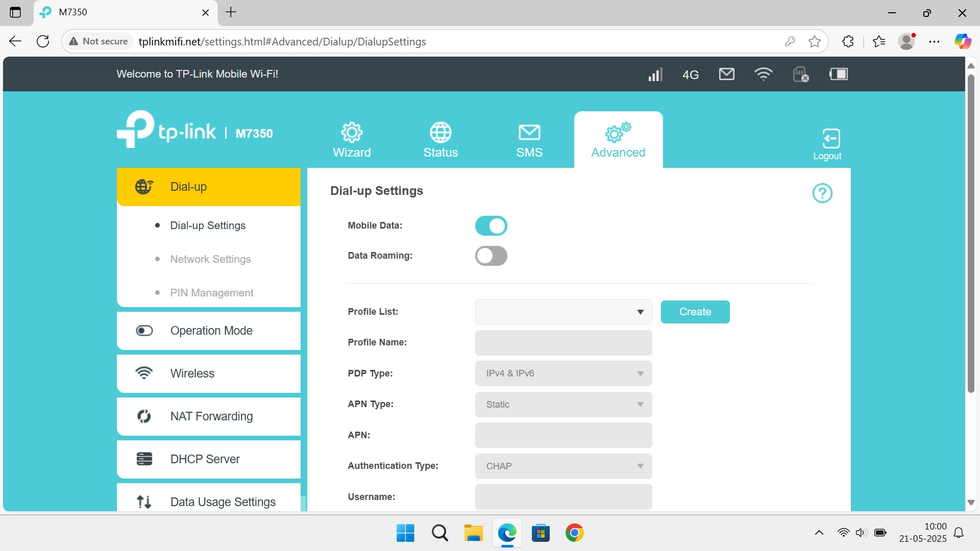The width and height of the screenshot is (980, 551).
Task: Click the DHCP Server sidebar icon
Action: 144,459
